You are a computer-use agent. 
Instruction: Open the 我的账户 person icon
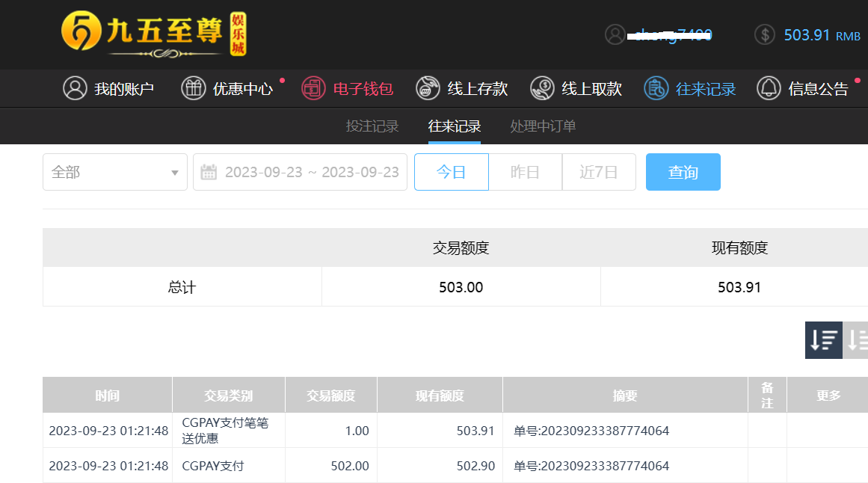click(75, 88)
